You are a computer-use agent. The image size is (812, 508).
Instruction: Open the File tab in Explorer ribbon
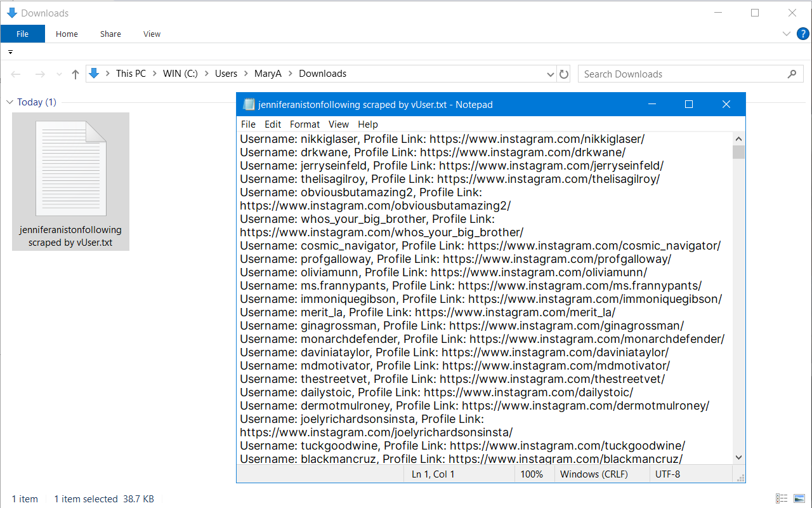22,34
